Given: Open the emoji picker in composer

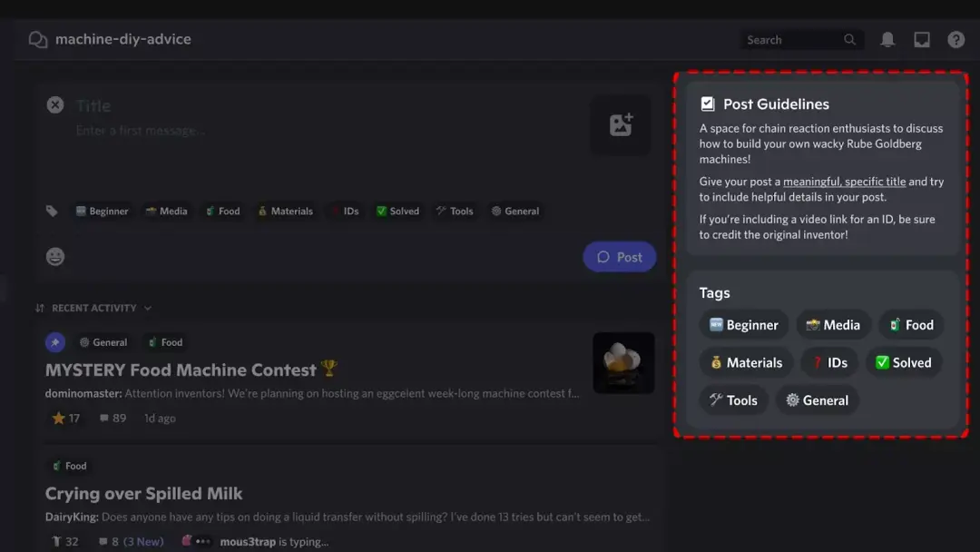Looking at the screenshot, I should (55, 257).
